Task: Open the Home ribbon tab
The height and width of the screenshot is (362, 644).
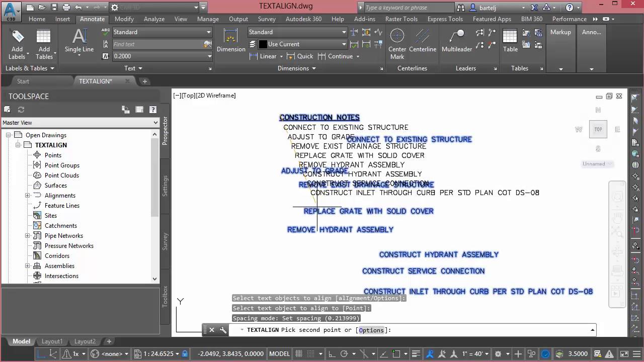Action: (37, 19)
